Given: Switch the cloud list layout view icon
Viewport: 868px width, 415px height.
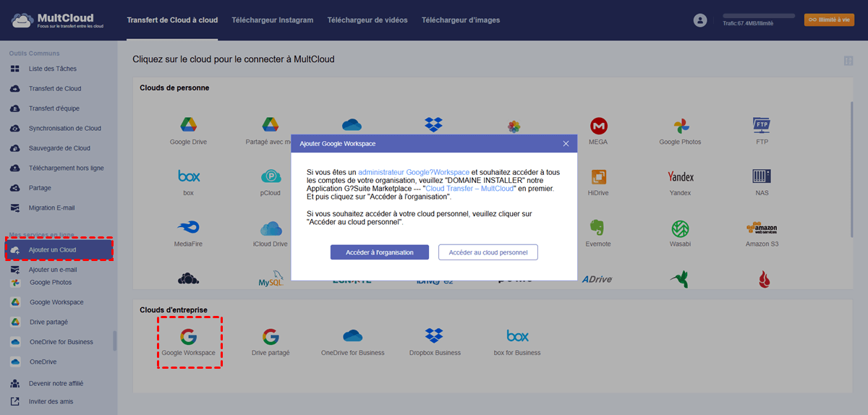Looking at the screenshot, I should click(848, 61).
